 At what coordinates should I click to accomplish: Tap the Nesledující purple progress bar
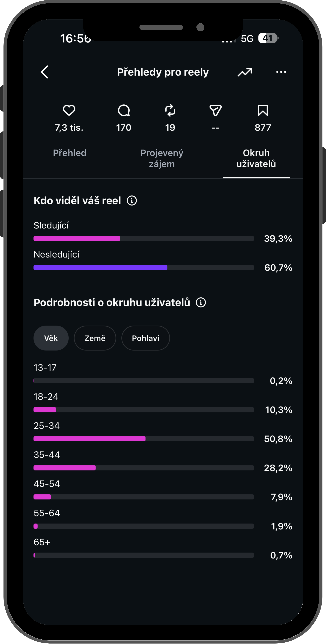tap(100, 268)
